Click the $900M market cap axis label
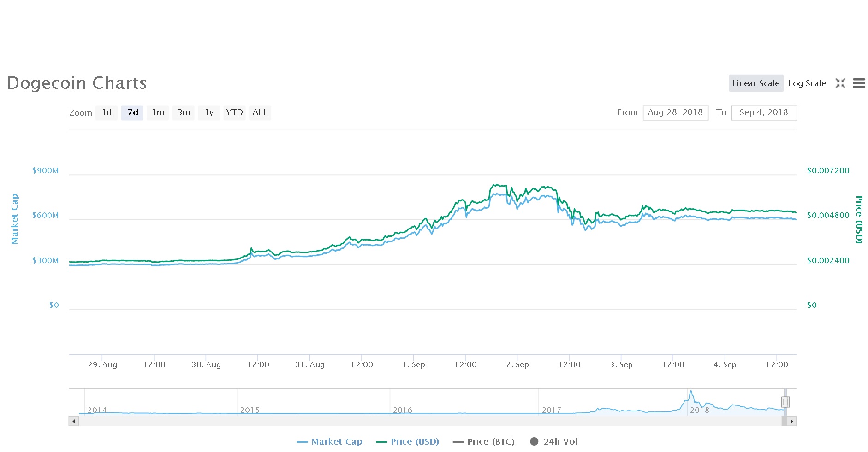868x452 pixels. pos(45,170)
